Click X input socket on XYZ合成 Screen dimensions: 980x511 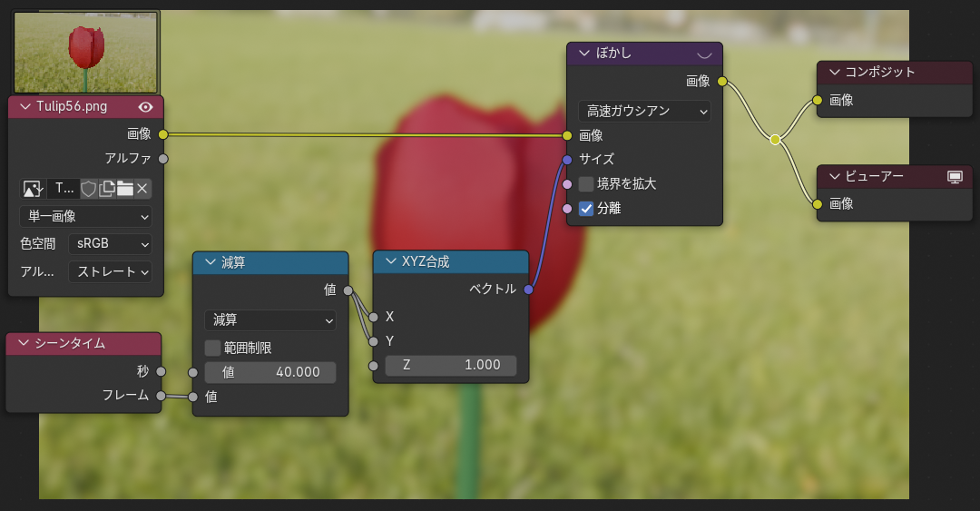pos(373,317)
